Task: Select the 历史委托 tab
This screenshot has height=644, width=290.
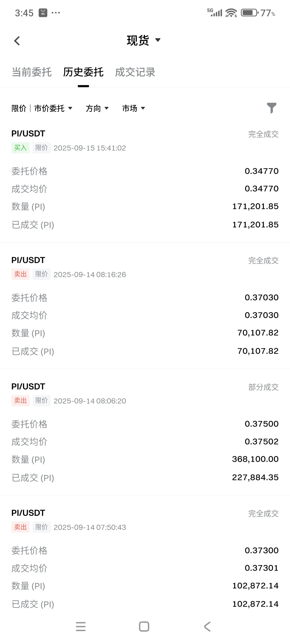Action: click(83, 72)
